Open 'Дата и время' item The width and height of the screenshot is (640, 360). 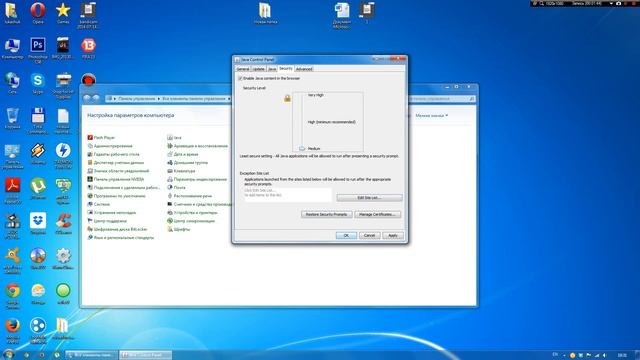tap(183, 154)
